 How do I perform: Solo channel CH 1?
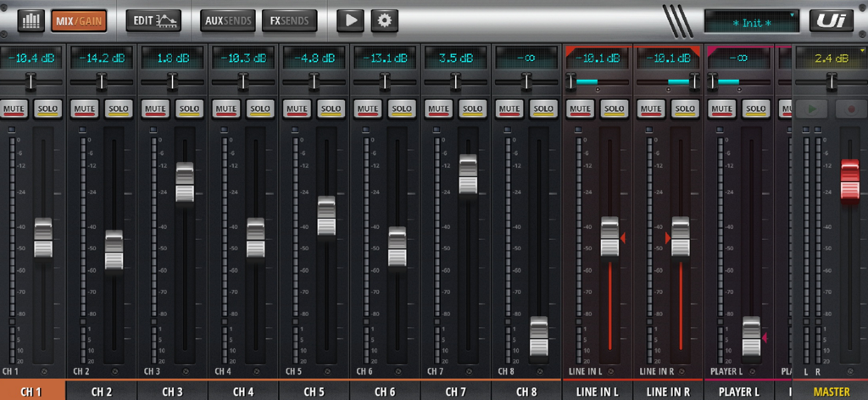[x=48, y=109]
